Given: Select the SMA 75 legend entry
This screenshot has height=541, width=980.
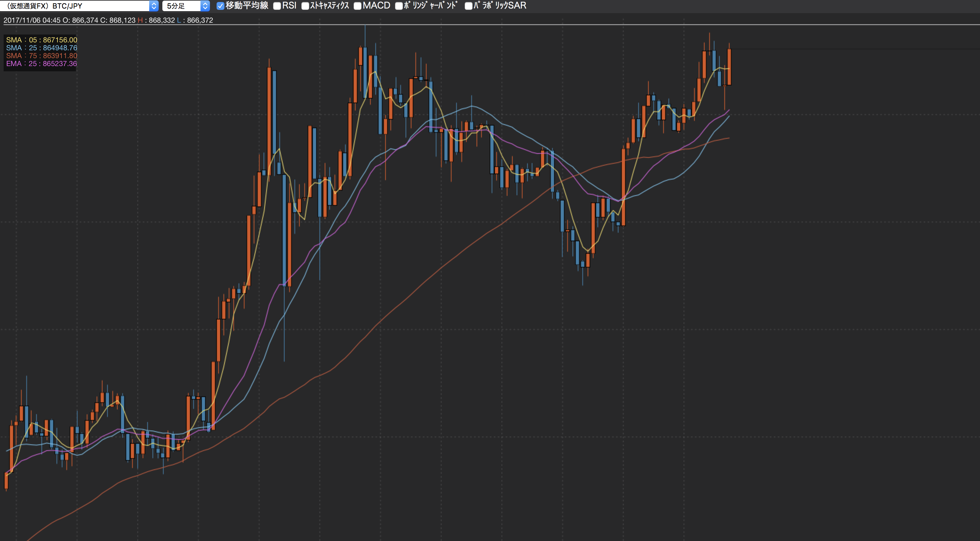Looking at the screenshot, I should pyautogui.click(x=40, y=56).
